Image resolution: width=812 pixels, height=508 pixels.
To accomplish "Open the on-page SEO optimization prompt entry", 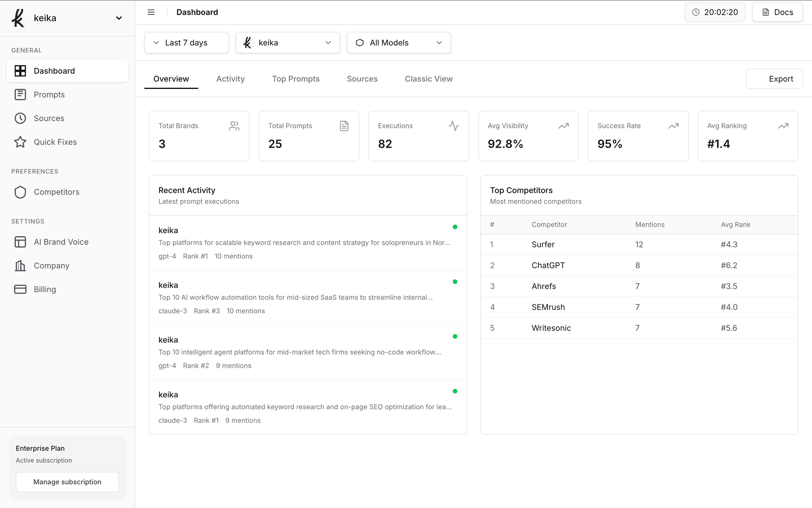I will tap(308, 407).
